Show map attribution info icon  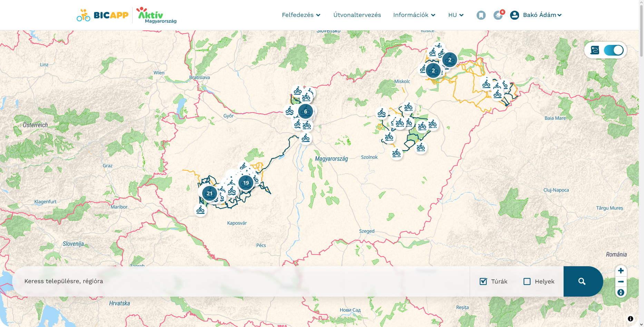point(630,319)
